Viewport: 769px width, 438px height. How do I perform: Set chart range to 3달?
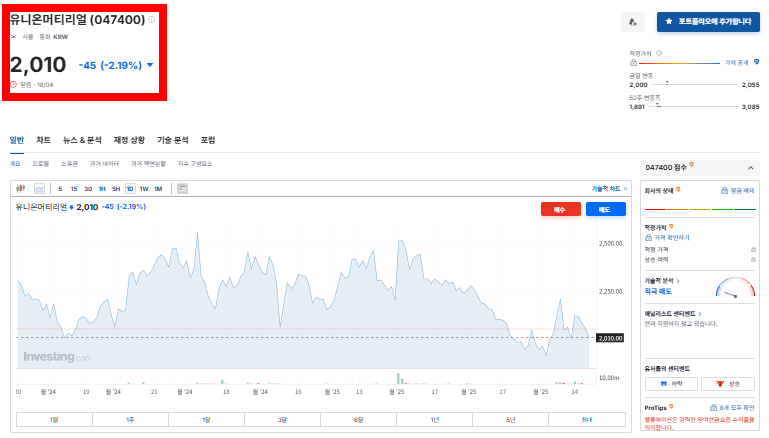coord(282,420)
